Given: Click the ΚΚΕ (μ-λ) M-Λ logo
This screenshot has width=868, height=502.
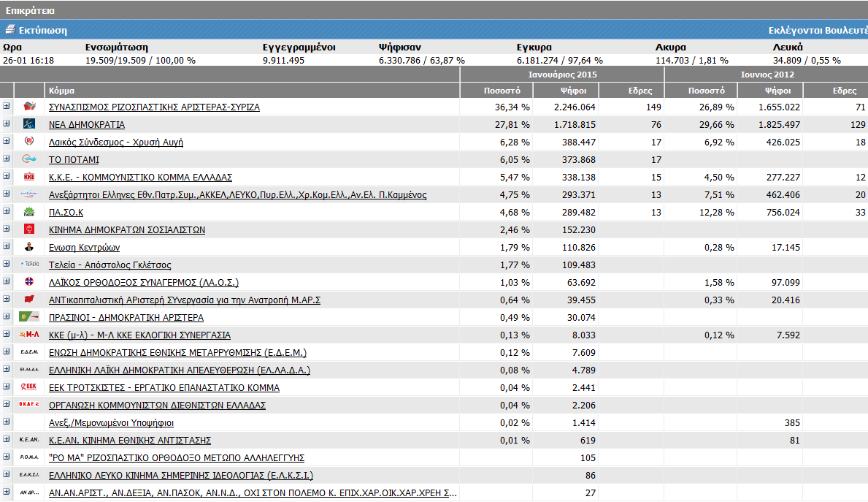Looking at the screenshot, I should 29,334.
